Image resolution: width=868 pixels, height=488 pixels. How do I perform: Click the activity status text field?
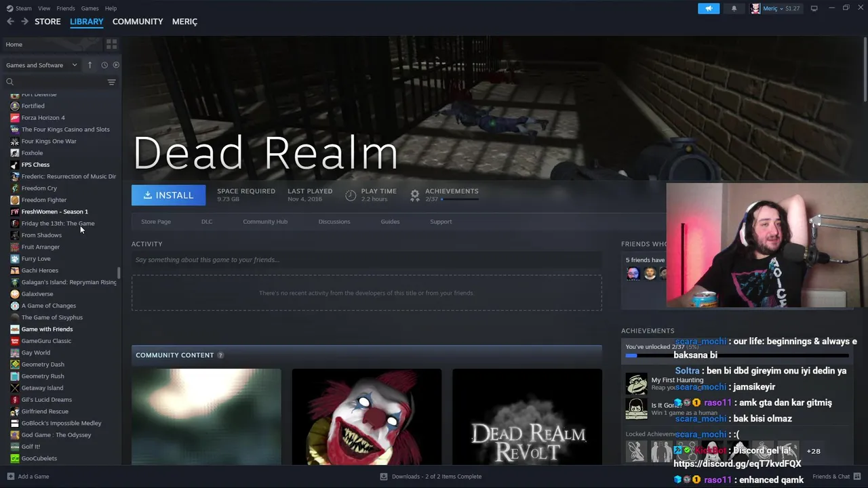tap(366, 260)
